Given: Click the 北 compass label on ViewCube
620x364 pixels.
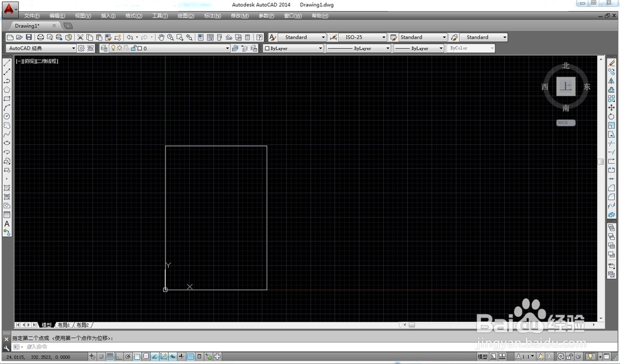Looking at the screenshot, I should (x=566, y=66).
